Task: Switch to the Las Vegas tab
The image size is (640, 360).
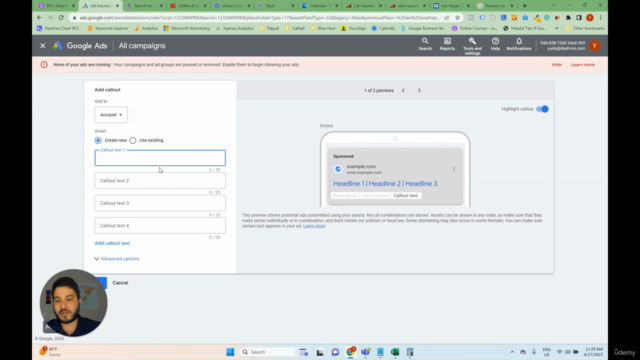Action: point(452,6)
